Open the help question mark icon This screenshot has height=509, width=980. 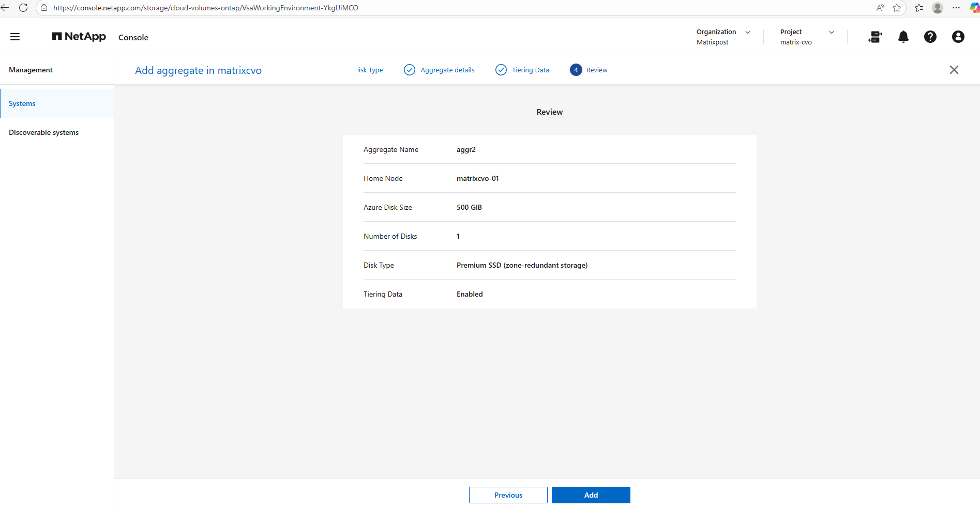930,37
